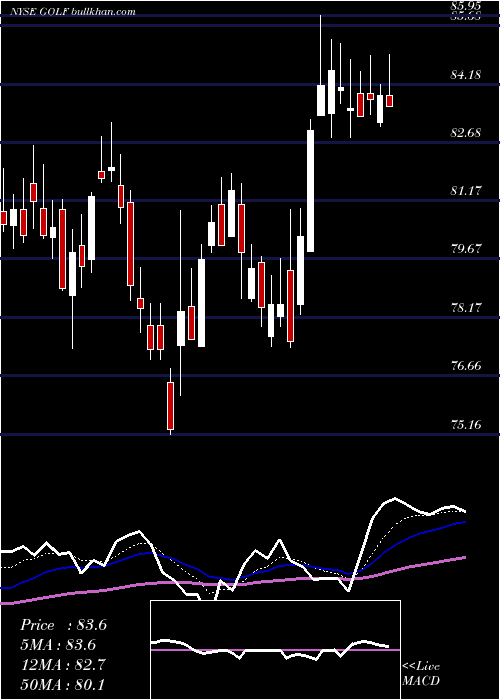The width and height of the screenshot is (500, 700).
Task: Click the 84.18 price axis label
Action: coord(465,75)
